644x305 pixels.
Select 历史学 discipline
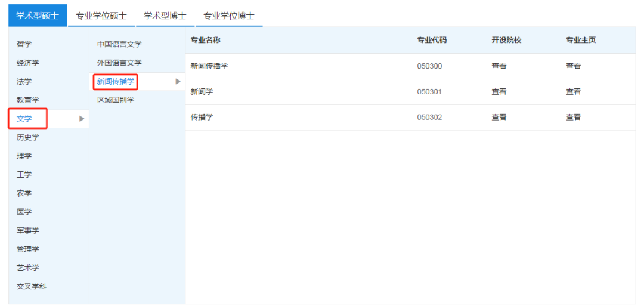click(x=28, y=137)
